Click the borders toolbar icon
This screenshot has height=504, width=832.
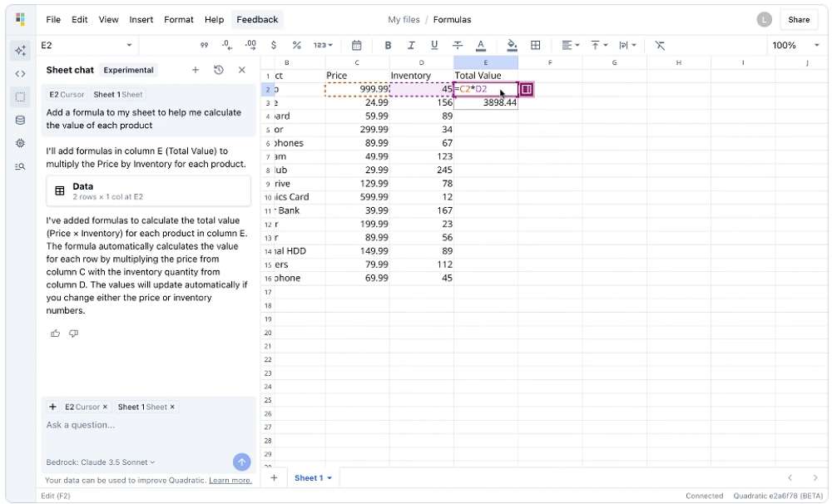[536, 46]
